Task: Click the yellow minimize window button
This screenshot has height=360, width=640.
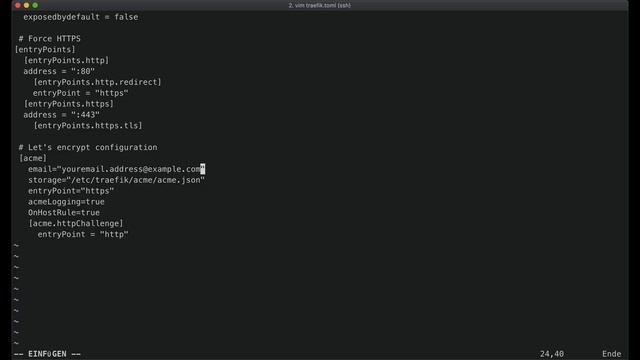Action: tap(27, 5)
